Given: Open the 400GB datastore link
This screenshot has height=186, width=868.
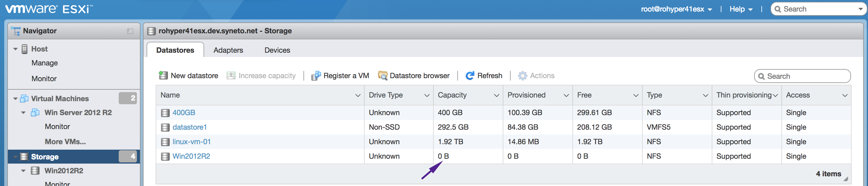Looking at the screenshot, I should (x=184, y=113).
